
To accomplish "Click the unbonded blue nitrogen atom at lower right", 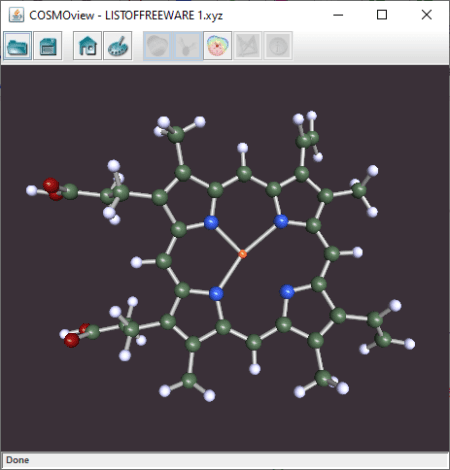I will click(287, 292).
